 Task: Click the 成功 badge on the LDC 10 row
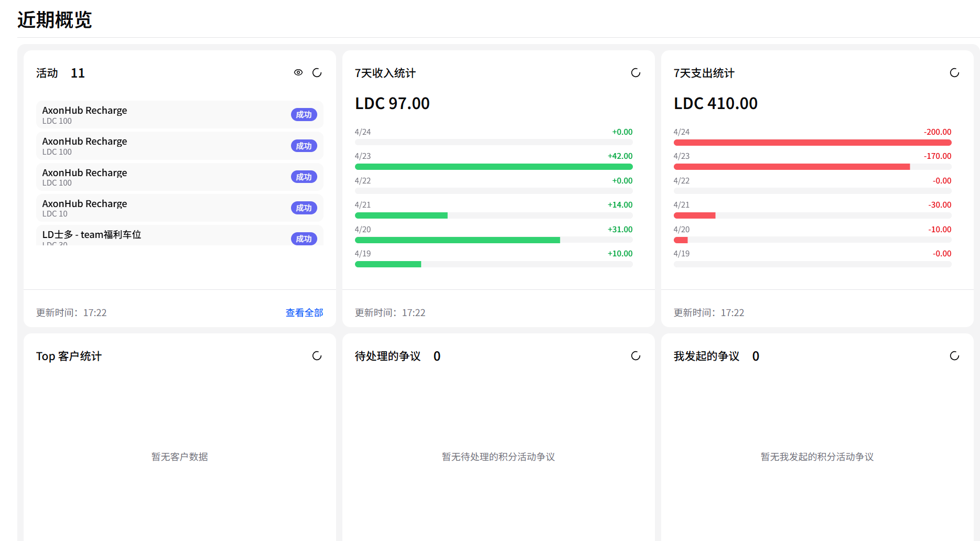(304, 208)
